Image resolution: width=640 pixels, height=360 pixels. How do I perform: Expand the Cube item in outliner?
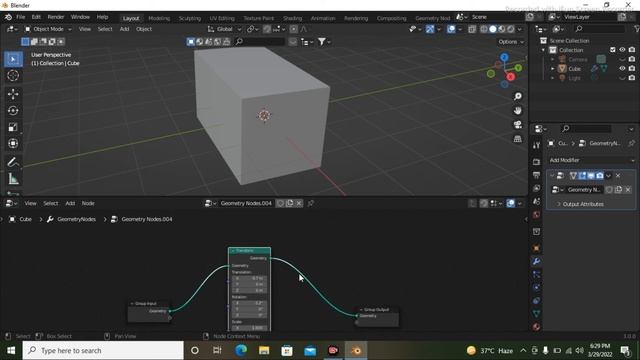pos(553,69)
